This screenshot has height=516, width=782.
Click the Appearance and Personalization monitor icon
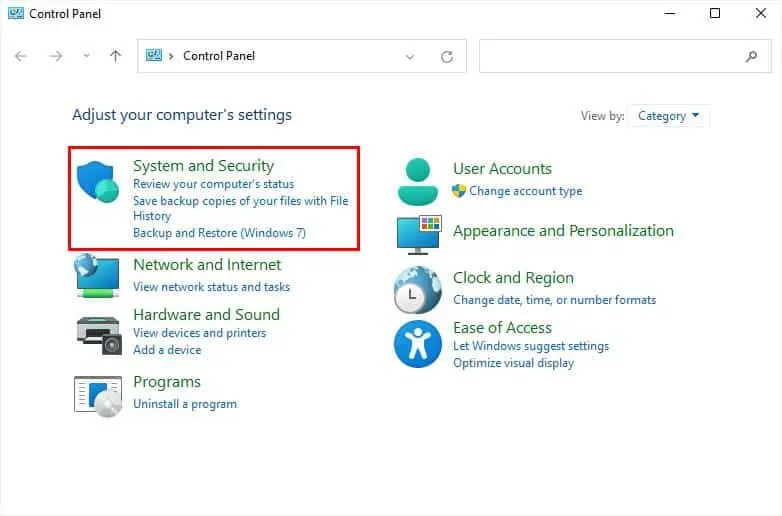pyautogui.click(x=419, y=235)
